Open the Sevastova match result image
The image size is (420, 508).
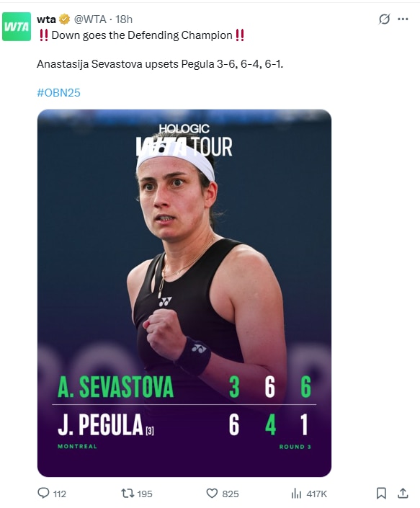184,293
